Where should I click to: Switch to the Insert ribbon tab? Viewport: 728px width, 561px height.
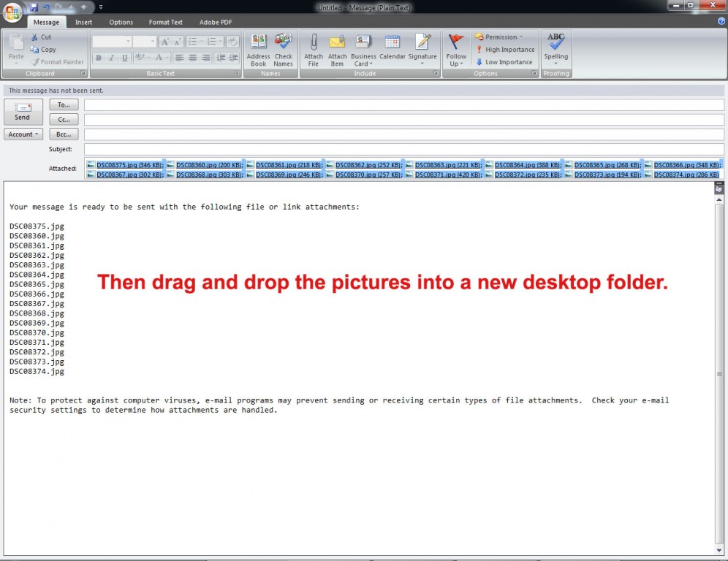(84, 23)
